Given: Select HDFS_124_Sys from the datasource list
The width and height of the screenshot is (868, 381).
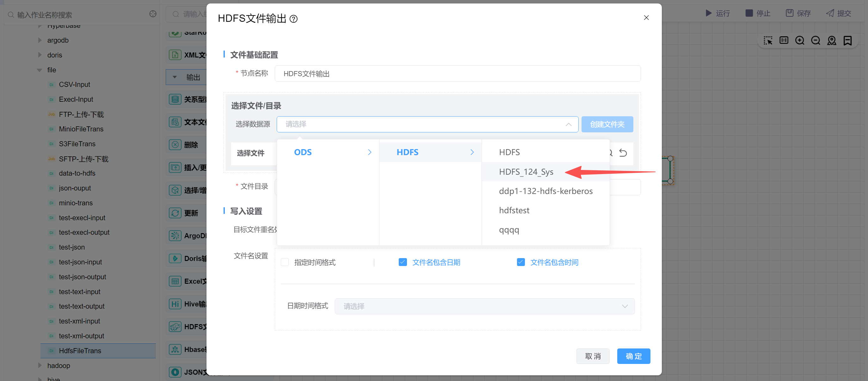Looking at the screenshot, I should [526, 172].
